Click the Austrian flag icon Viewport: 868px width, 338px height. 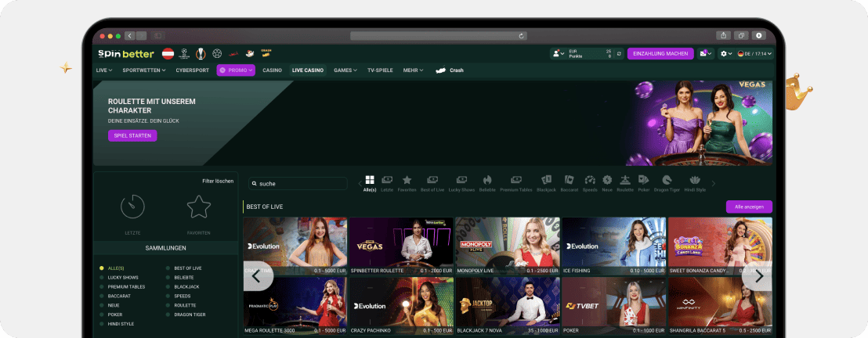168,54
